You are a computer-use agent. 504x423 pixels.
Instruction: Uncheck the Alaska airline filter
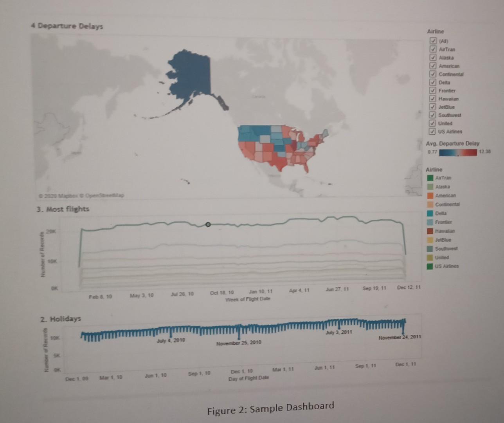pyautogui.click(x=432, y=58)
